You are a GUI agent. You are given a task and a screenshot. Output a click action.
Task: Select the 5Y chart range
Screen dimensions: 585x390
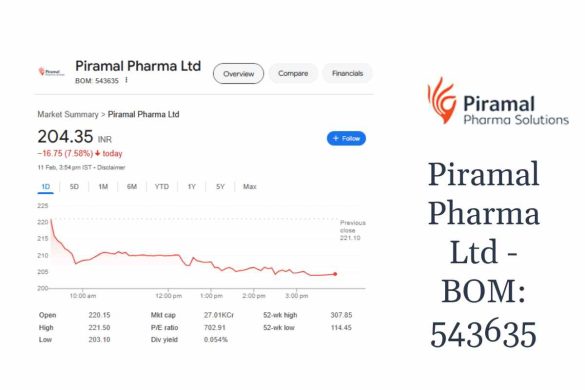tap(220, 187)
